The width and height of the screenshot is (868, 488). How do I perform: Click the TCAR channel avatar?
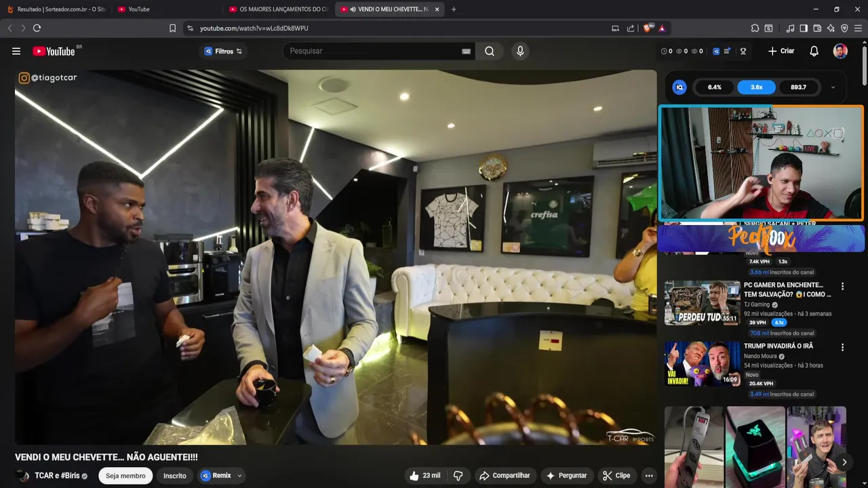(x=22, y=476)
